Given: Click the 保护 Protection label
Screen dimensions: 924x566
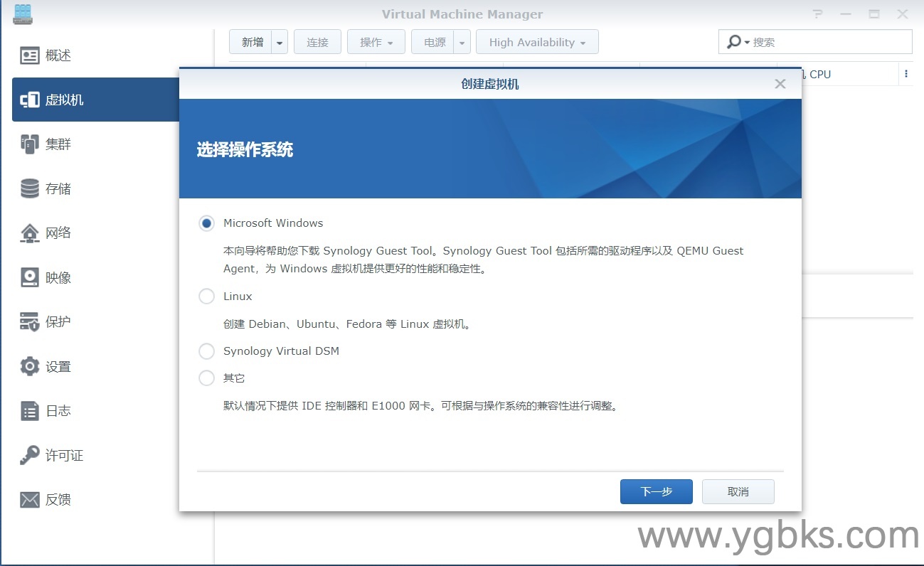Looking at the screenshot, I should [x=58, y=322].
